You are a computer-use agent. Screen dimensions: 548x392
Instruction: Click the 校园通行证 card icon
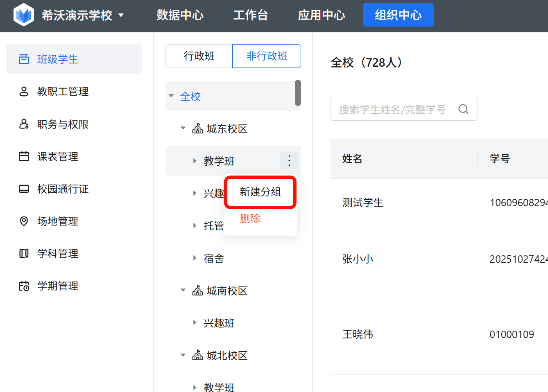[x=24, y=189]
